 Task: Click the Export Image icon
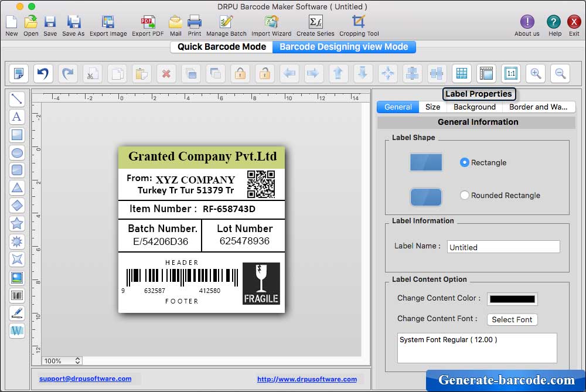(x=108, y=25)
